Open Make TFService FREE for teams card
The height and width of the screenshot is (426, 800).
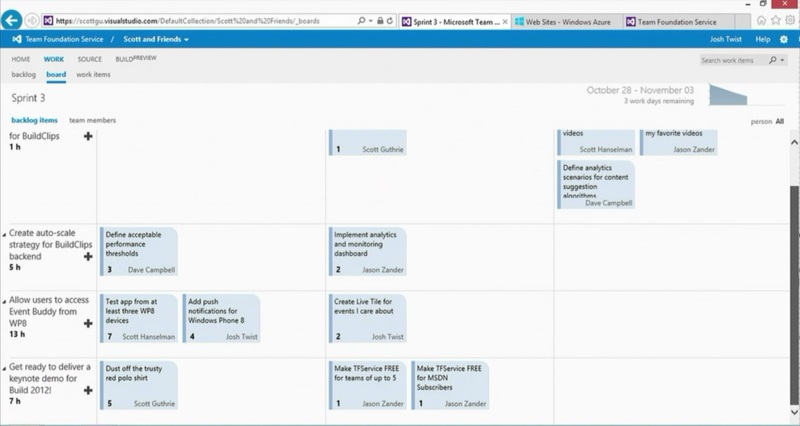pos(367,385)
